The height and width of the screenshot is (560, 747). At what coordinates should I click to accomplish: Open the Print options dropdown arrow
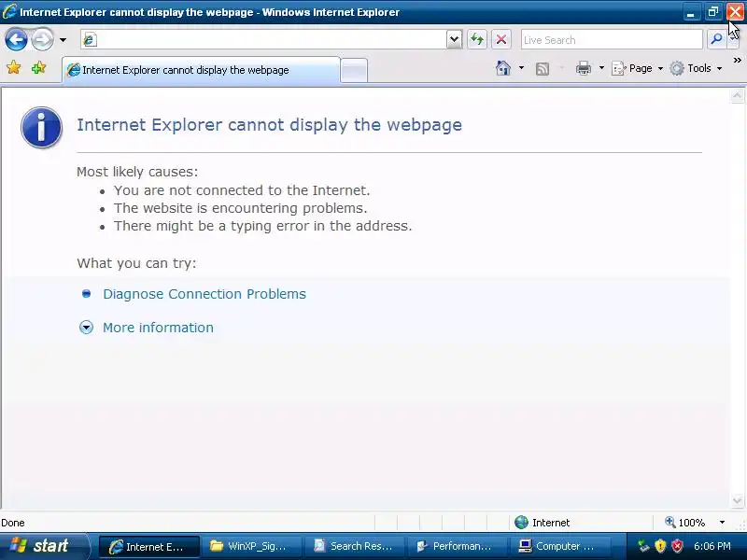(601, 68)
